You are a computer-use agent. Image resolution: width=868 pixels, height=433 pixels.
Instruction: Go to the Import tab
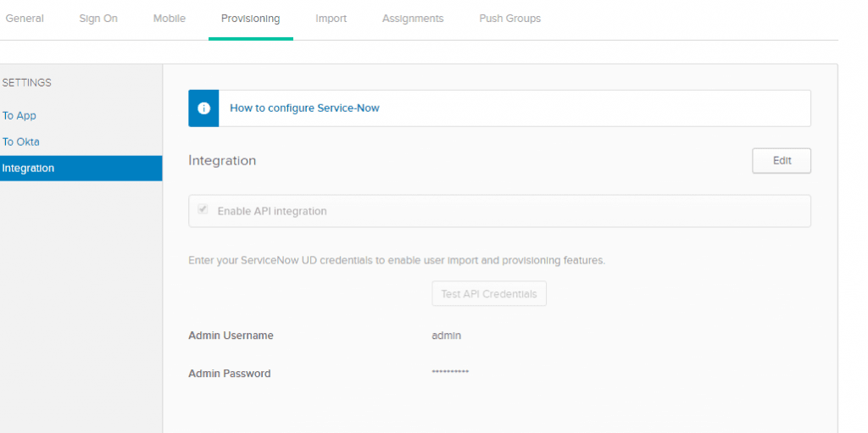coord(331,19)
